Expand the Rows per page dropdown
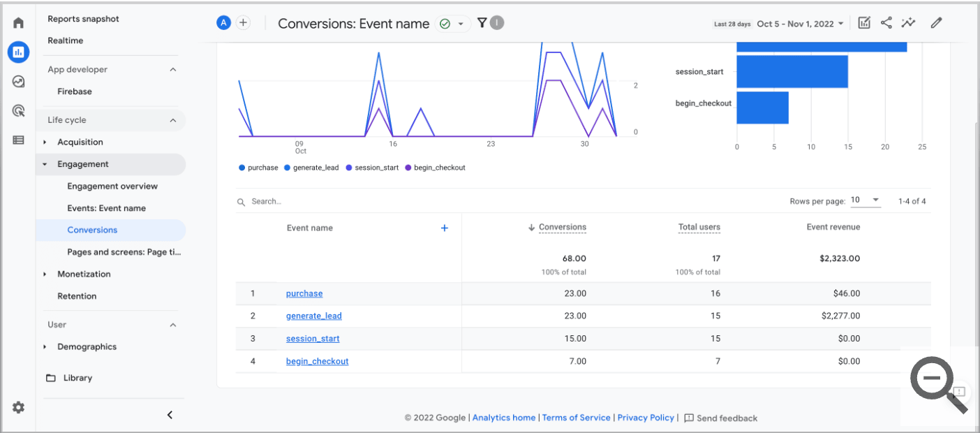The height and width of the screenshot is (433, 980). pyautogui.click(x=866, y=200)
